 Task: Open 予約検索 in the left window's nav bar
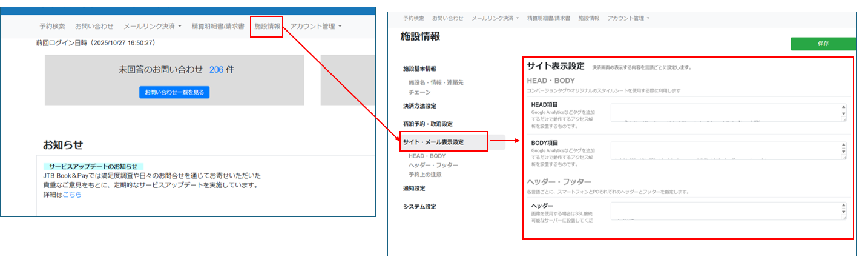[x=52, y=27]
